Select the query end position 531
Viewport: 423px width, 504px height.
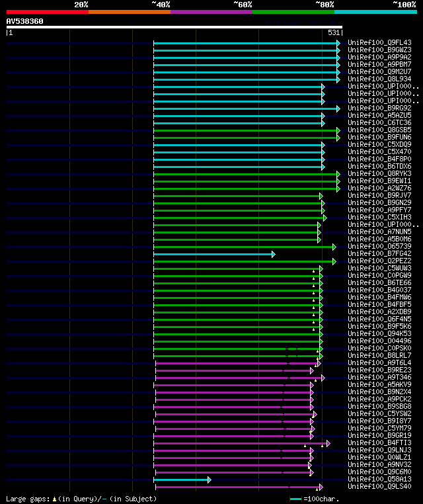(x=334, y=32)
